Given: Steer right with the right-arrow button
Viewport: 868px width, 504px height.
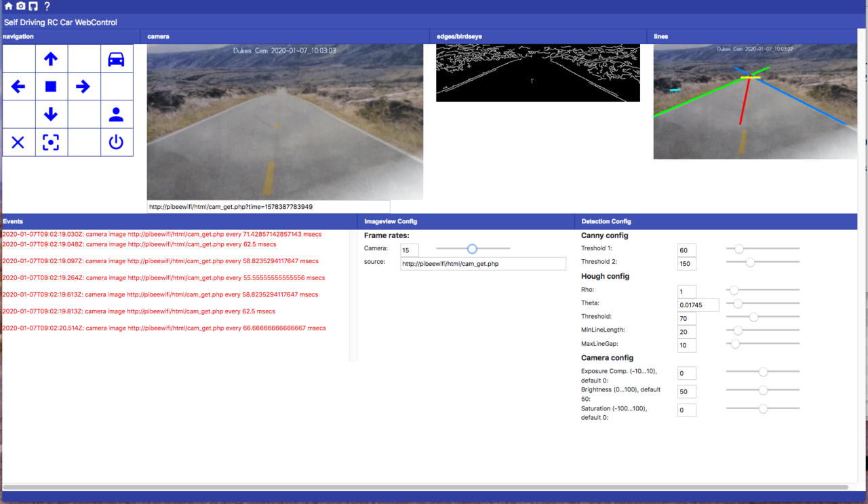Looking at the screenshot, I should click(x=83, y=87).
